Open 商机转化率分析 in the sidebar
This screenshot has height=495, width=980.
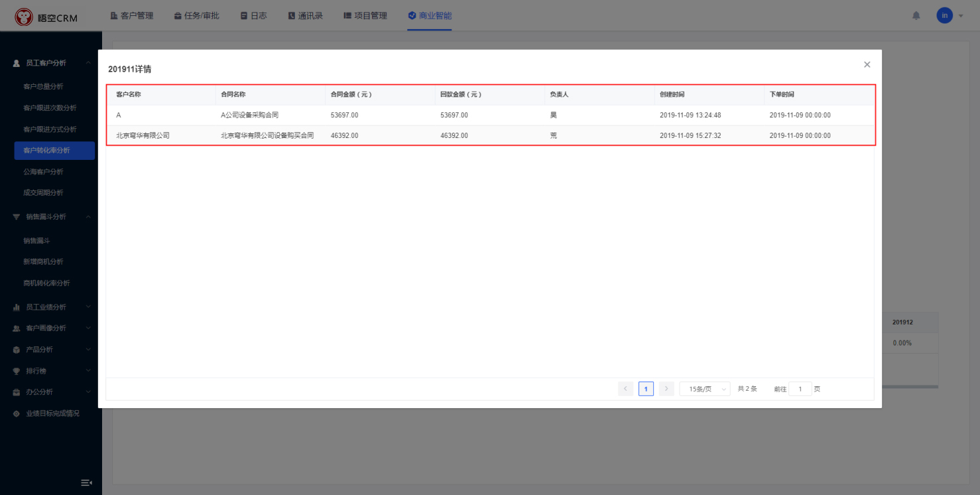46,283
